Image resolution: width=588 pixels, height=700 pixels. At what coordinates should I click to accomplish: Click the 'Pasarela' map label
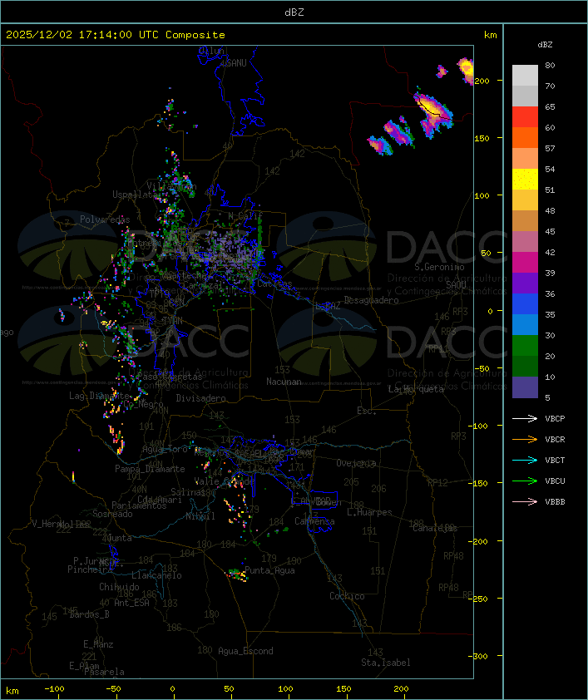point(104,672)
